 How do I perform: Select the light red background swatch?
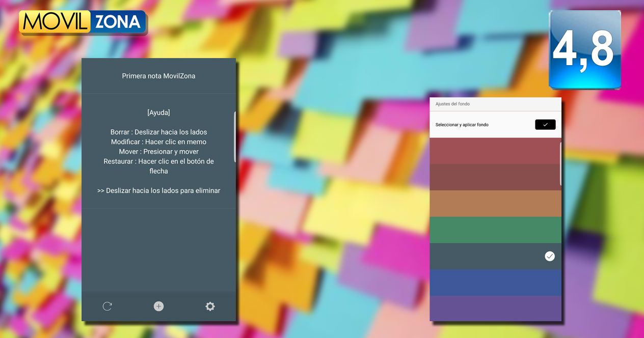[x=495, y=151]
